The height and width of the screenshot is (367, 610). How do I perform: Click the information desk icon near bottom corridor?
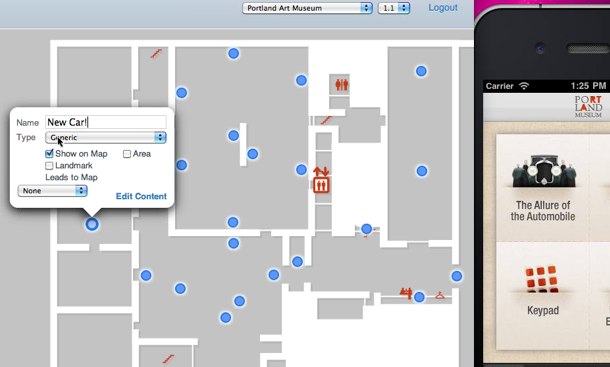406,293
